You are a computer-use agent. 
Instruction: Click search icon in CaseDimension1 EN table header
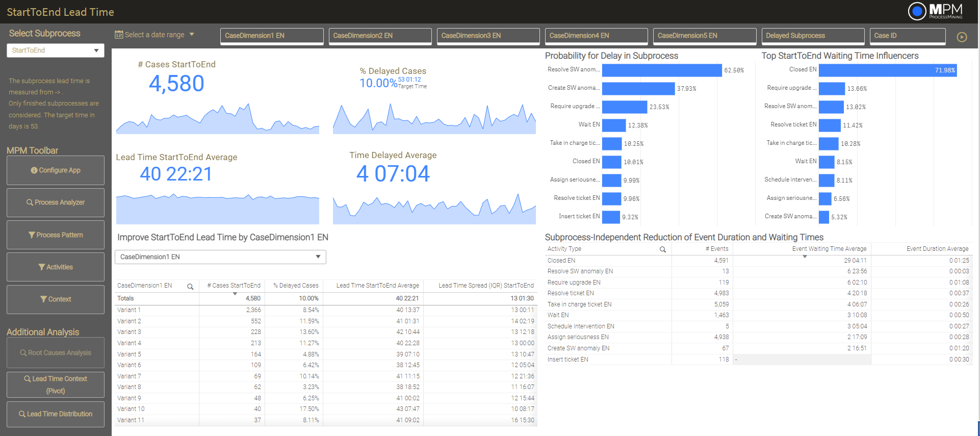point(190,286)
